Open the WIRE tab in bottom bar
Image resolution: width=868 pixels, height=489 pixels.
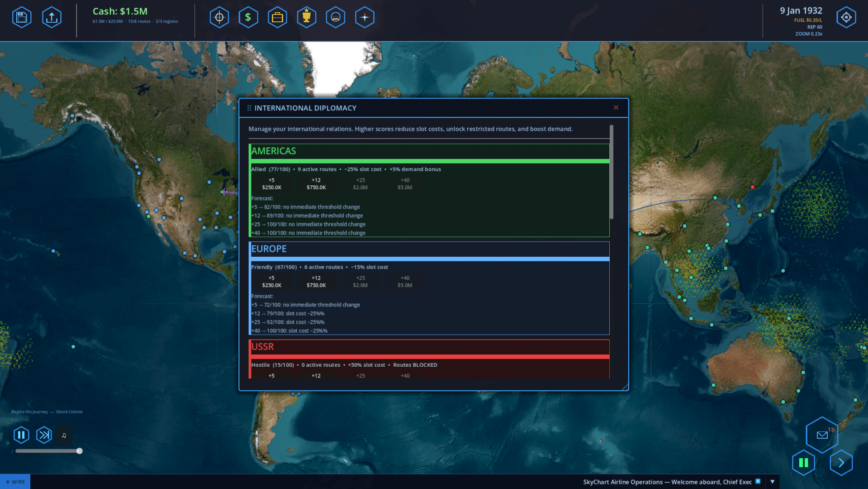(15, 482)
